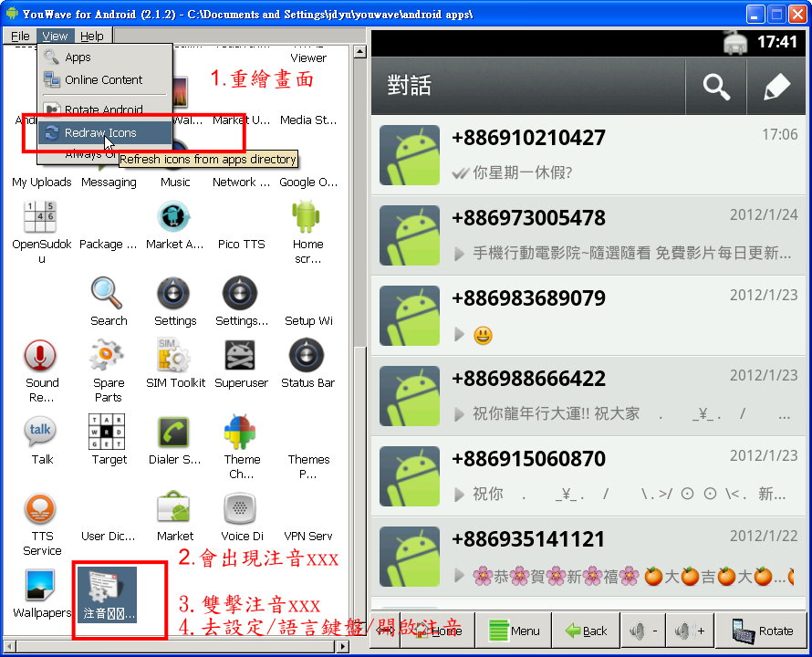Open conversation with +886915060870

pos(588,476)
